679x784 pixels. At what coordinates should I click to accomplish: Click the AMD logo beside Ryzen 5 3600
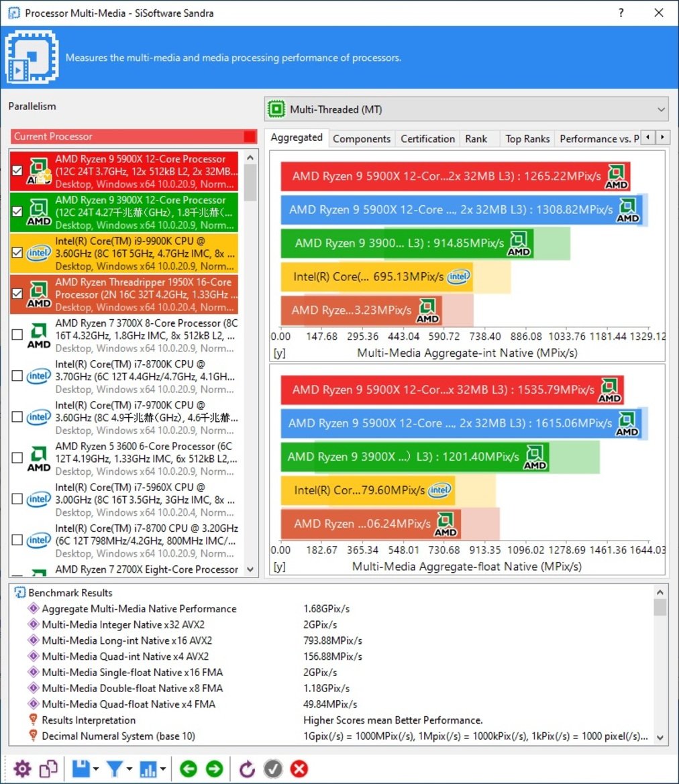click(38, 458)
